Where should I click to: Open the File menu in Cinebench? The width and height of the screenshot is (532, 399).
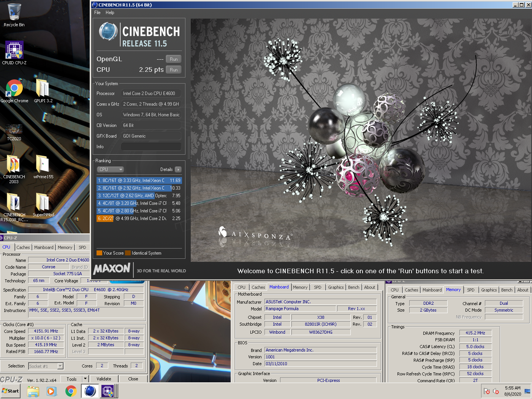[x=97, y=13]
